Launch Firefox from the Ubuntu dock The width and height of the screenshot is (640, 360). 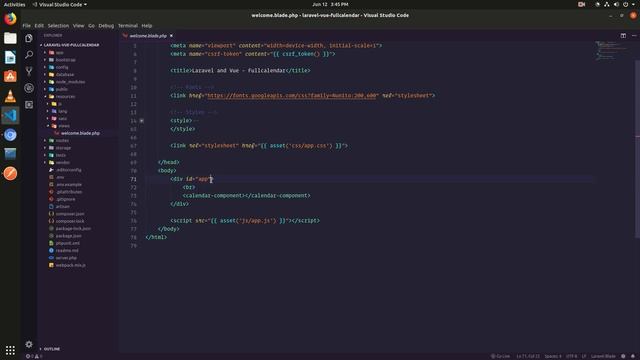(10, 19)
